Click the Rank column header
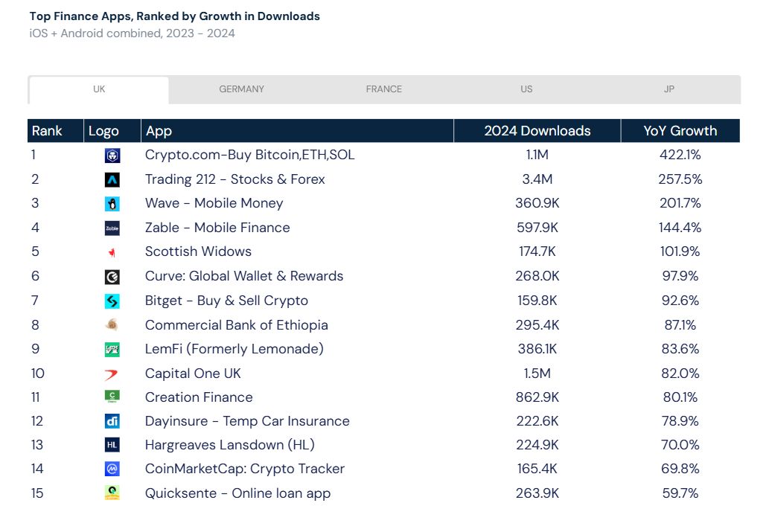The width and height of the screenshot is (769, 532). tap(55, 131)
